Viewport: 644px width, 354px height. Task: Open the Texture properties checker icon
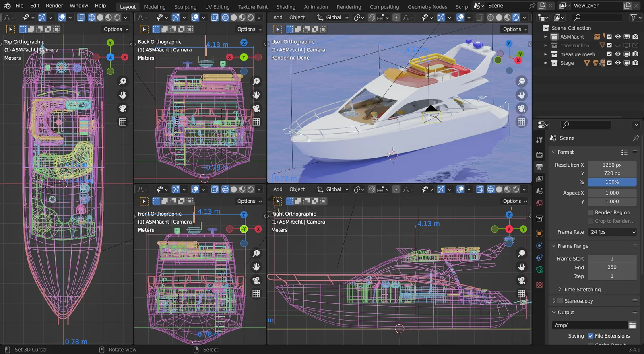(539, 284)
